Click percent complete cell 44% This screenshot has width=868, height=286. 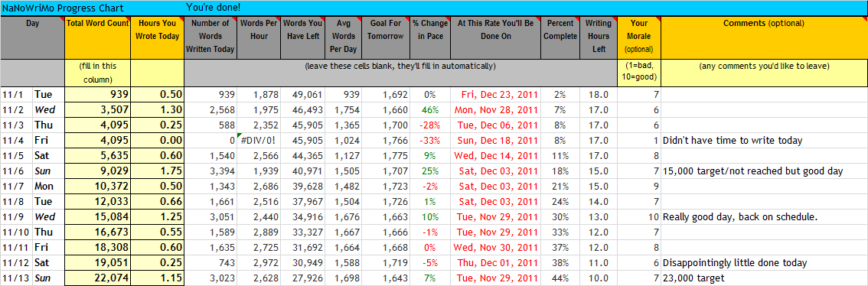(560, 278)
